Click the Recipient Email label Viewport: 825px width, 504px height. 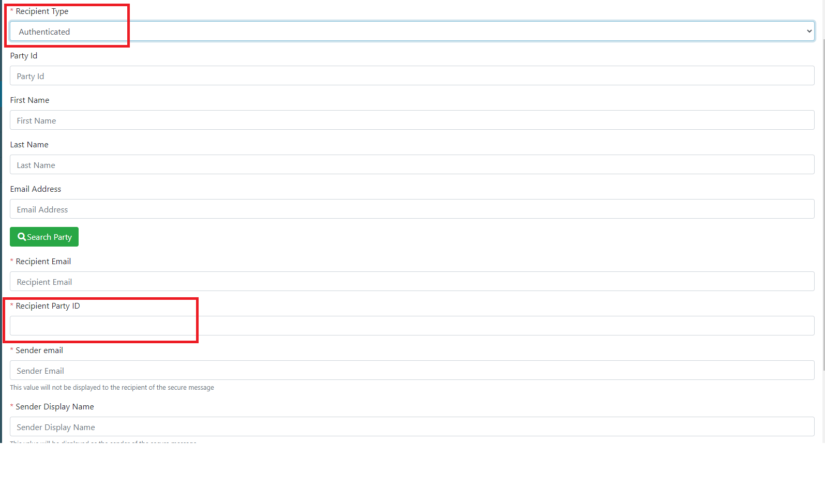(x=43, y=262)
